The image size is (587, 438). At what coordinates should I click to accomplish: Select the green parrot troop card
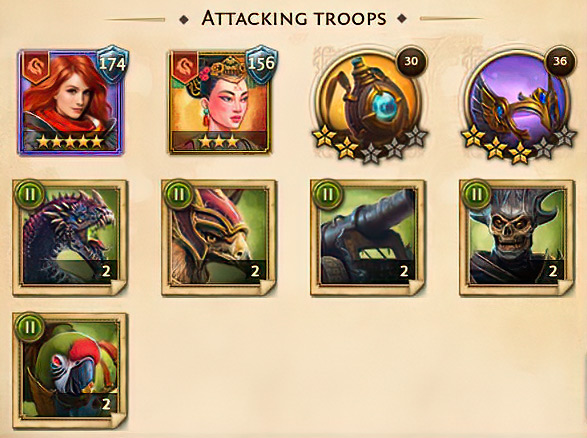coord(70,371)
